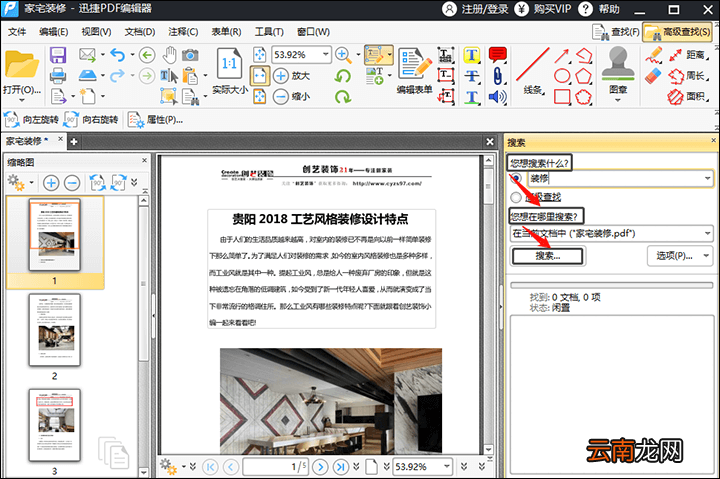Rotate the page with 向右旋转
This screenshot has width=720, height=479.
pyautogui.click(x=91, y=120)
